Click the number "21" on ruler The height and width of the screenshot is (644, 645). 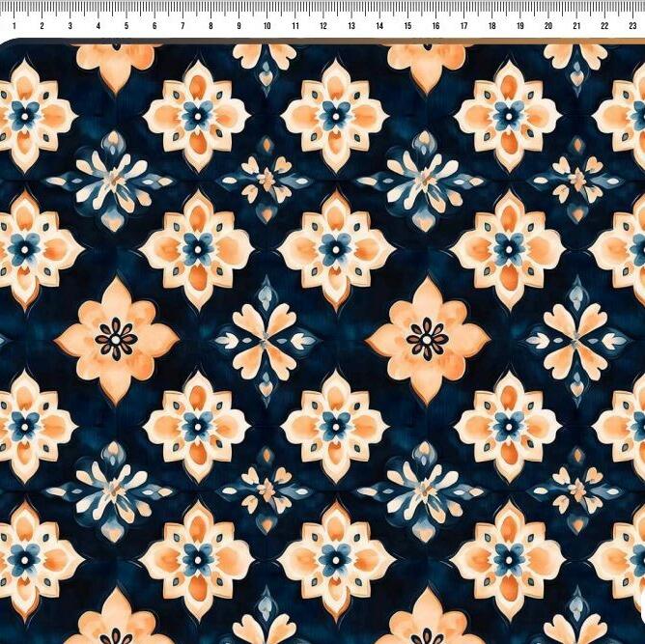(x=576, y=26)
